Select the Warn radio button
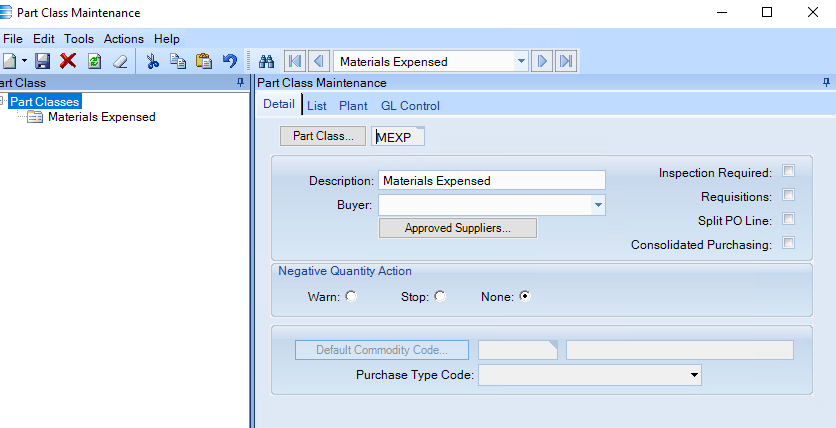This screenshot has width=836, height=428. click(351, 296)
